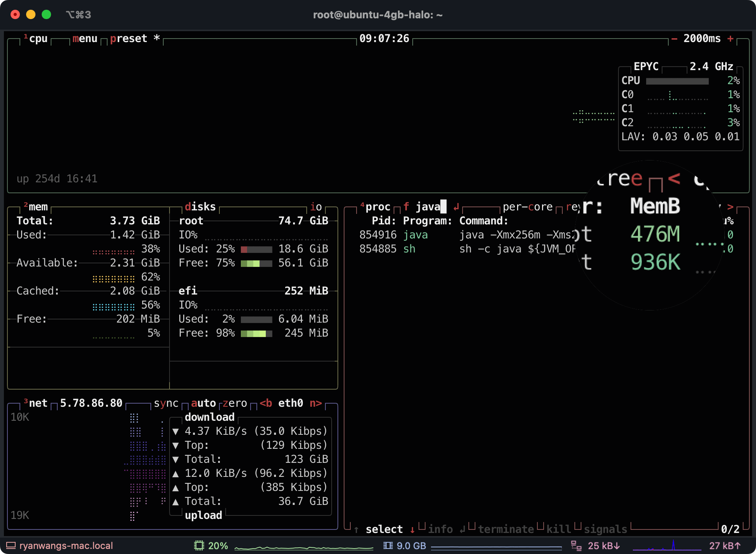The height and width of the screenshot is (554, 756).
Task: Click the display icon before ryanwangs-mac.local
Action: [x=11, y=545]
